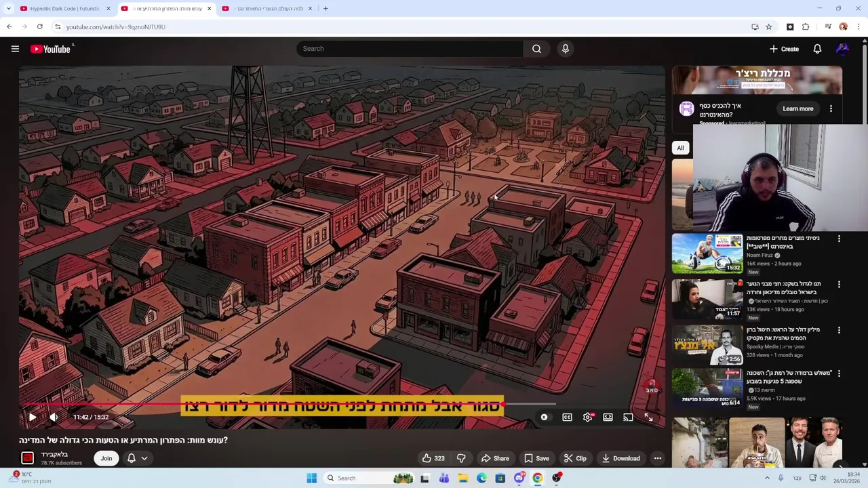Play the video
The width and height of the screenshot is (868, 488).
coord(32,418)
